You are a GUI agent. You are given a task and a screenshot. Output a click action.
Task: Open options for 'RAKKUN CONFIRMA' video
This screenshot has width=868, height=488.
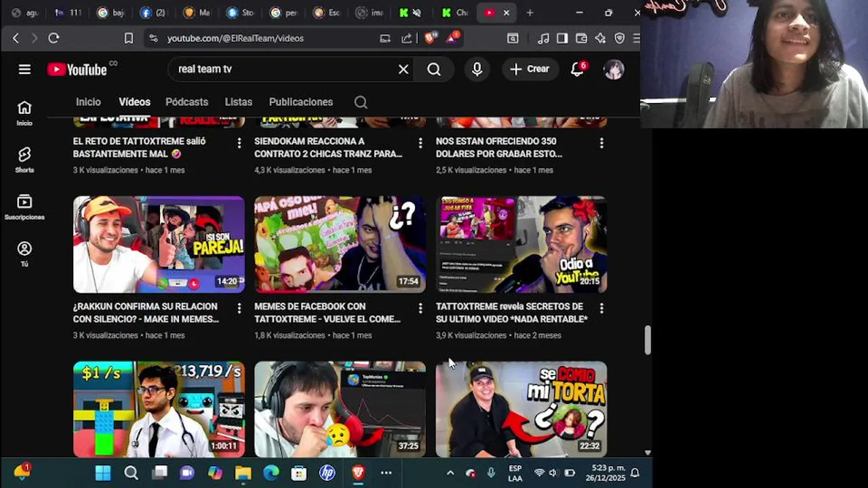click(239, 308)
